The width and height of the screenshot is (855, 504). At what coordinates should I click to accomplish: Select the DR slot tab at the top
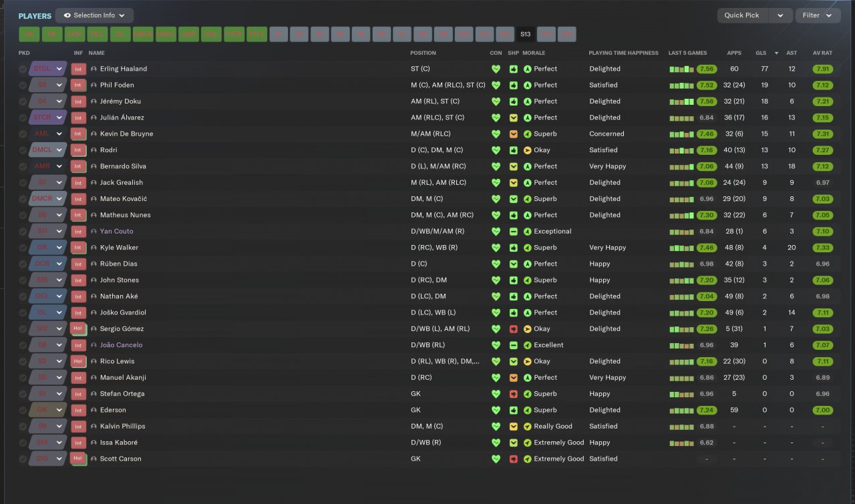point(52,34)
